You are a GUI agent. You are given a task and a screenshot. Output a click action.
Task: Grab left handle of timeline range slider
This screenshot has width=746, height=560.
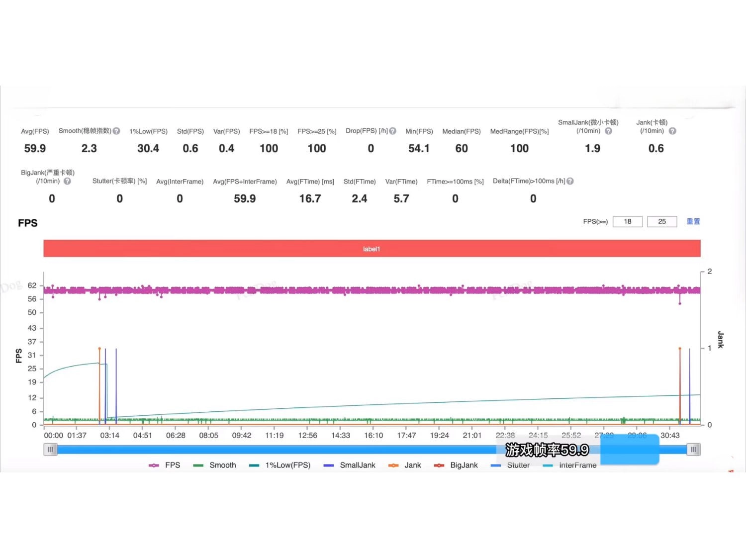click(x=50, y=450)
